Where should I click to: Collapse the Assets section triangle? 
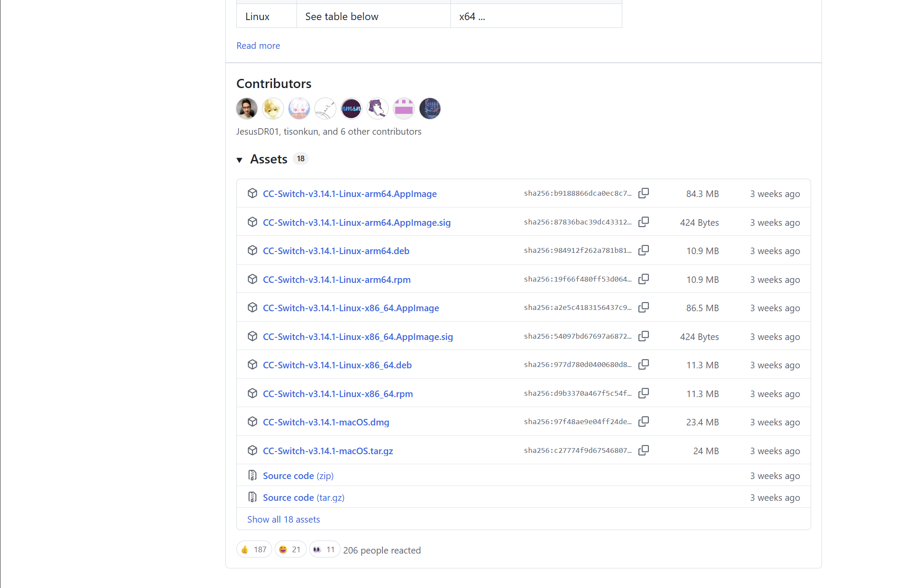(x=239, y=160)
